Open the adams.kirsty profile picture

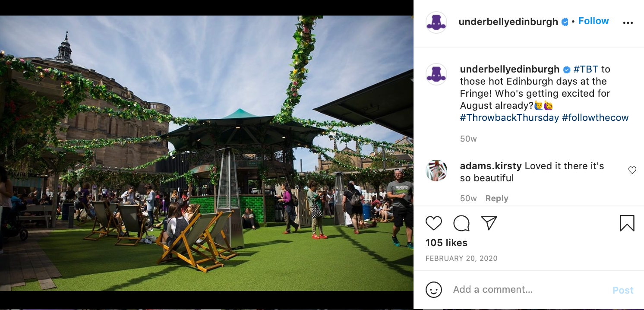pyautogui.click(x=436, y=171)
